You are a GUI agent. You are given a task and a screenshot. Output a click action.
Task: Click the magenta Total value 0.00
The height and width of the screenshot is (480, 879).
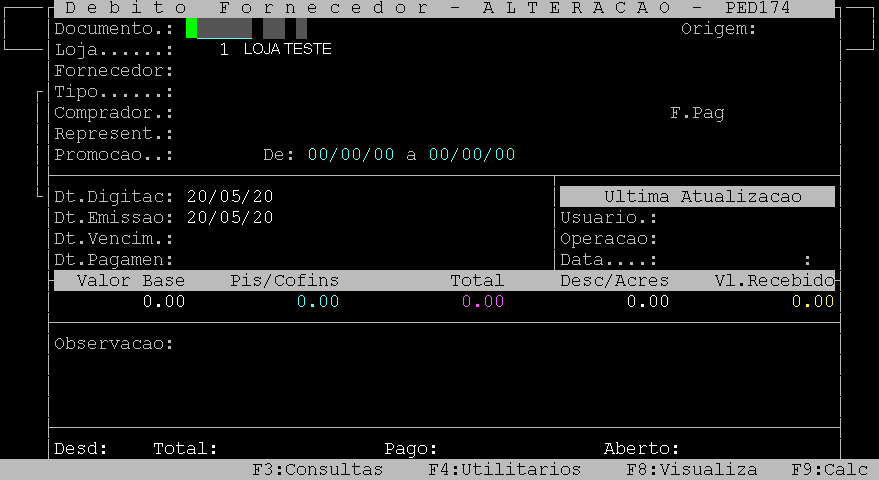483,302
